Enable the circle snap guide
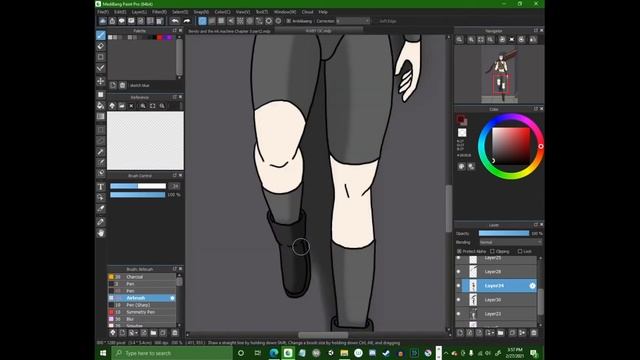The width and height of the screenshot is (640, 360). click(x=250, y=21)
